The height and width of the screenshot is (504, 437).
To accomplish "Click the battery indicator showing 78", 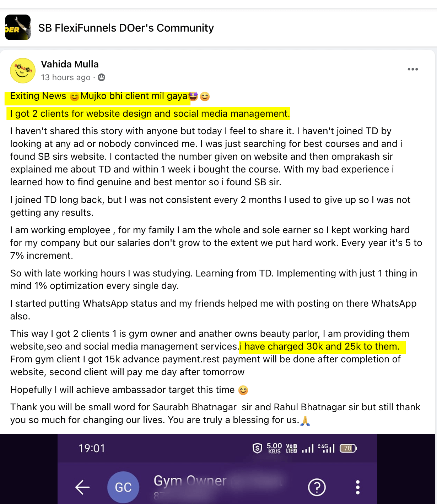I will click(348, 448).
